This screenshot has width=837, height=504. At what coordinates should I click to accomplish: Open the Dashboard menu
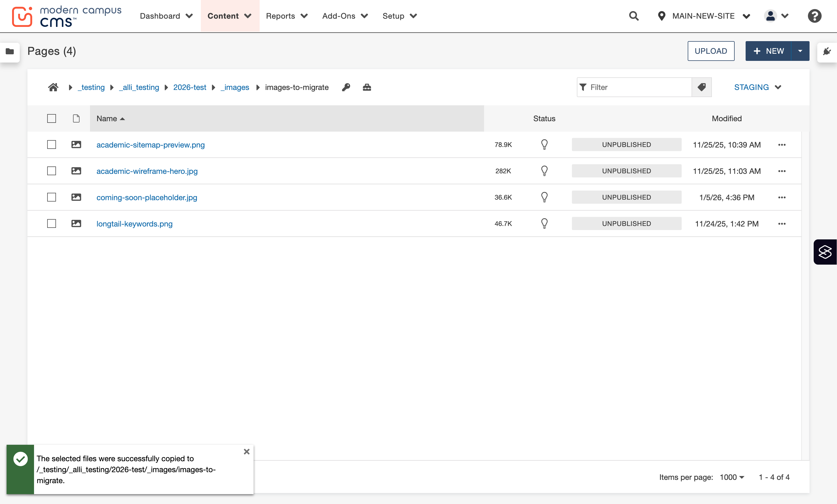pos(166,16)
